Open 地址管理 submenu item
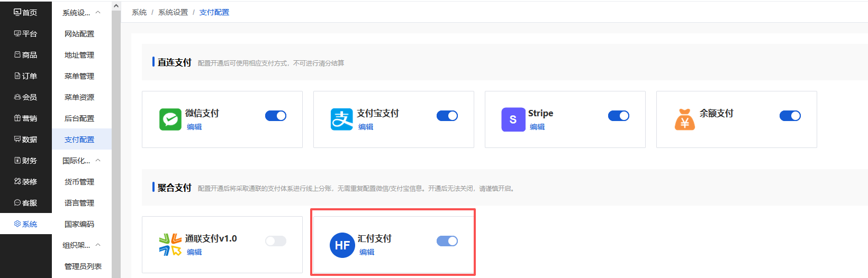The height and width of the screenshot is (278, 868). (79, 54)
